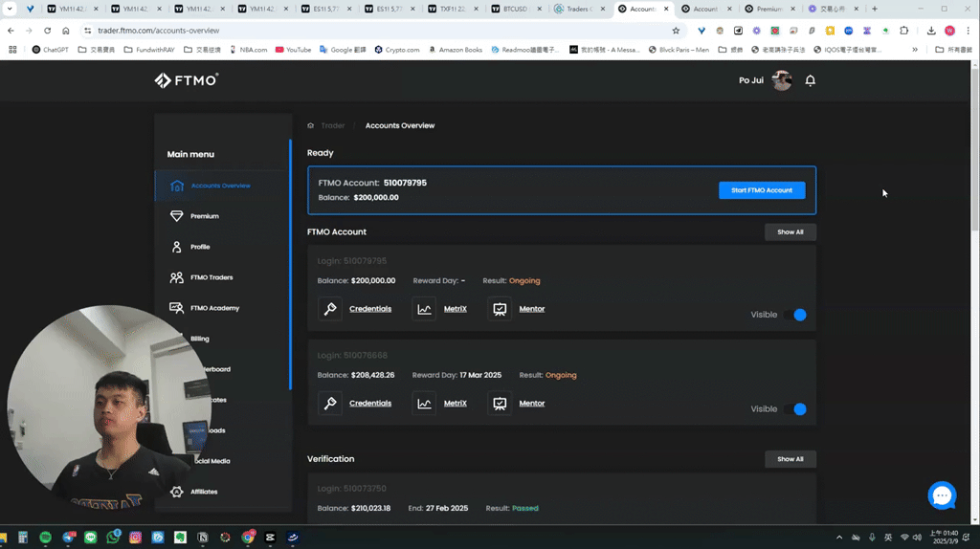Open FundwithRAY bookmarks folder

(149, 50)
